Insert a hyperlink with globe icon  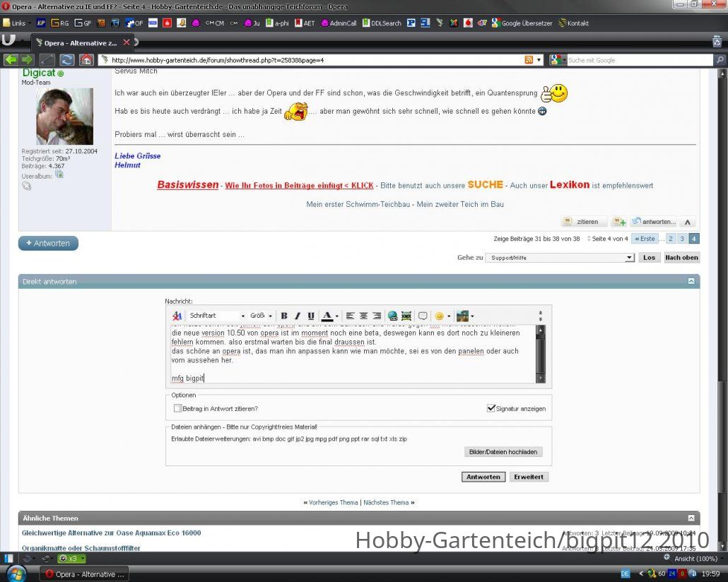[393, 316]
